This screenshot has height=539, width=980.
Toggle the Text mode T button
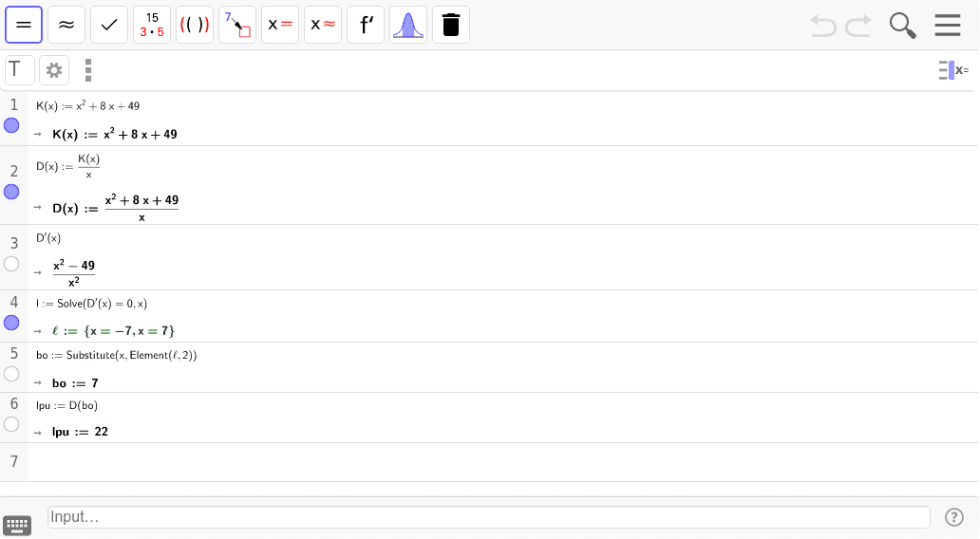pos(19,70)
